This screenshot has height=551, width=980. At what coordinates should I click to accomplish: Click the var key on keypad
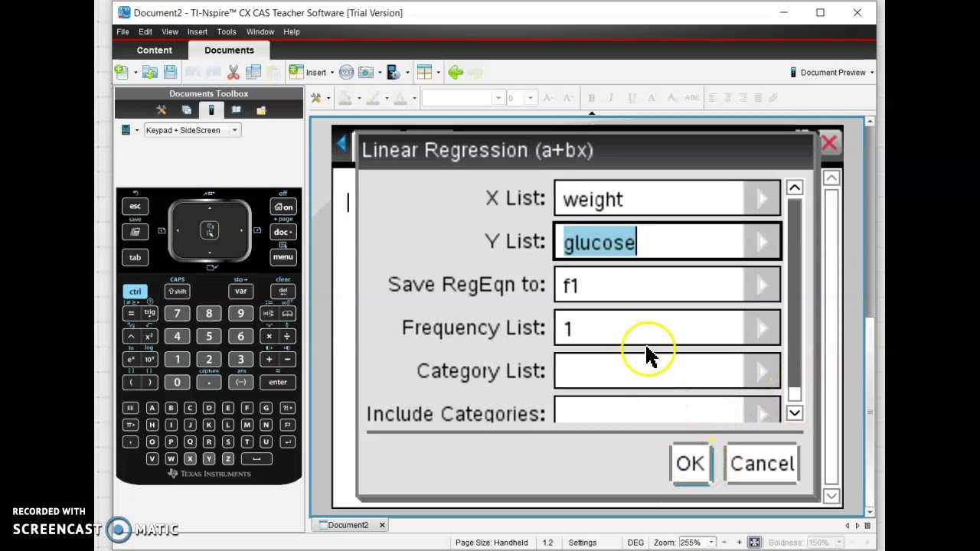point(240,291)
